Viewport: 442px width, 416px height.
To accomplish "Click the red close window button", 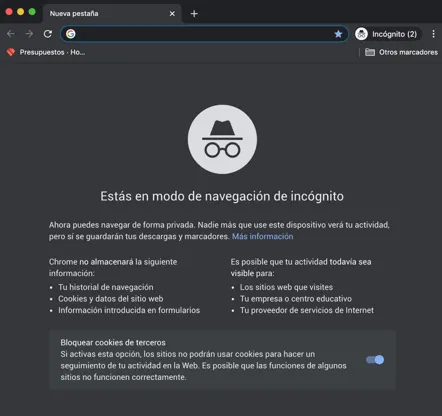I will pyautogui.click(x=9, y=12).
